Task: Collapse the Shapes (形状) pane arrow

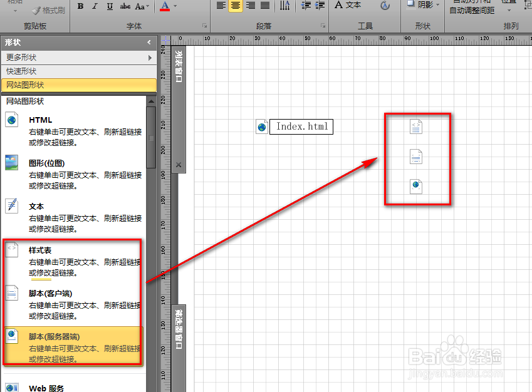Action: pos(149,43)
